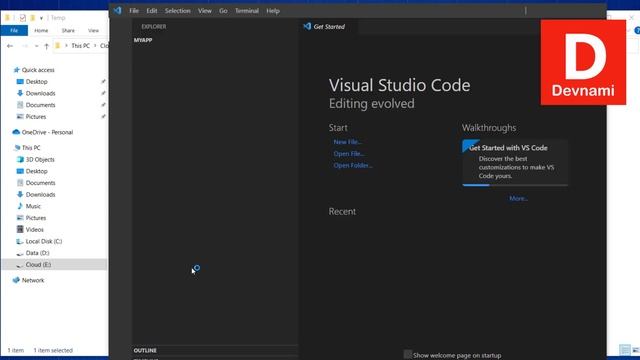Click the Up arrow in File Explorer
Viewport: 640px width, 360px height.
pyautogui.click(x=47, y=46)
